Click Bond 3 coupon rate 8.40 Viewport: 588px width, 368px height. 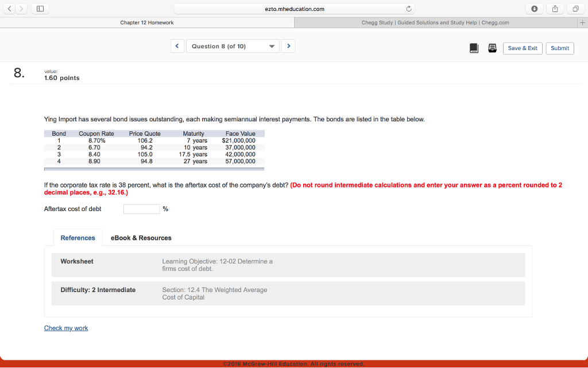94,154
